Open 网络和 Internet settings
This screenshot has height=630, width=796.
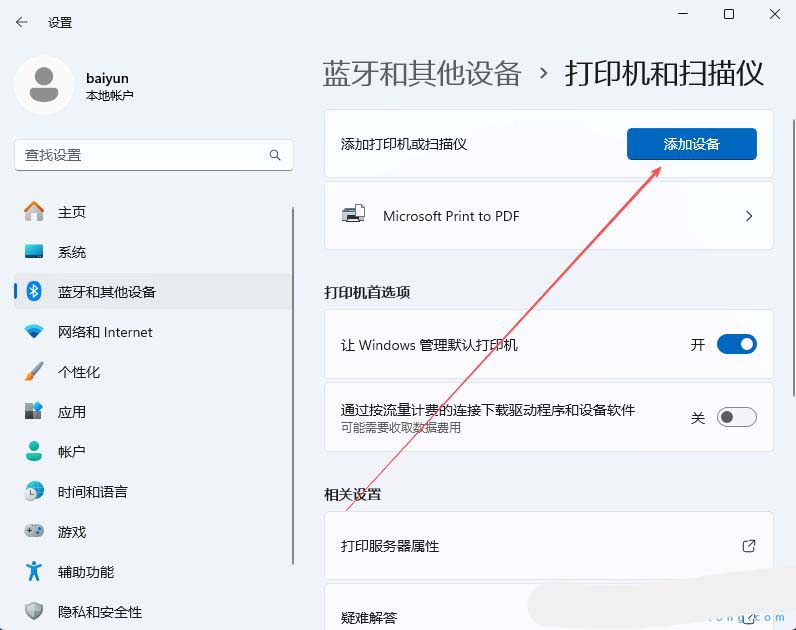[152, 331]
